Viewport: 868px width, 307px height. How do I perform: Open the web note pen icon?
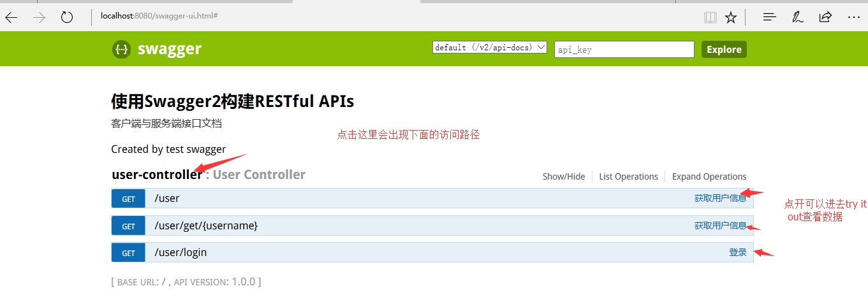click(x=797, y=17)
